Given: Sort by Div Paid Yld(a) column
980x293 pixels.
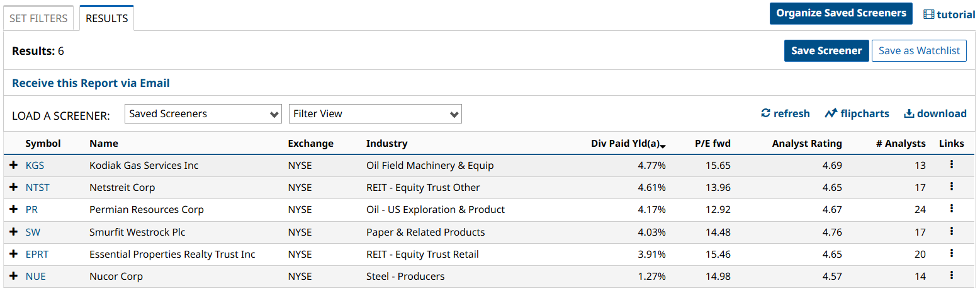Looking at the screenshot, I should pos(628,144).
